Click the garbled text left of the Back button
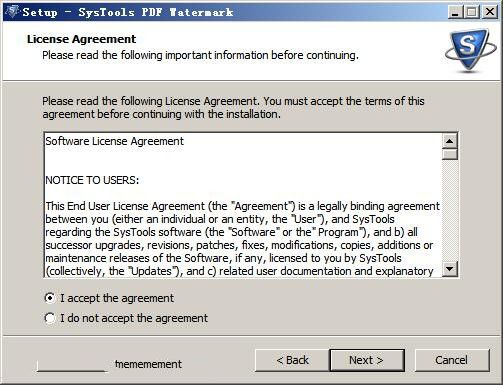 [x=148, y=364]
